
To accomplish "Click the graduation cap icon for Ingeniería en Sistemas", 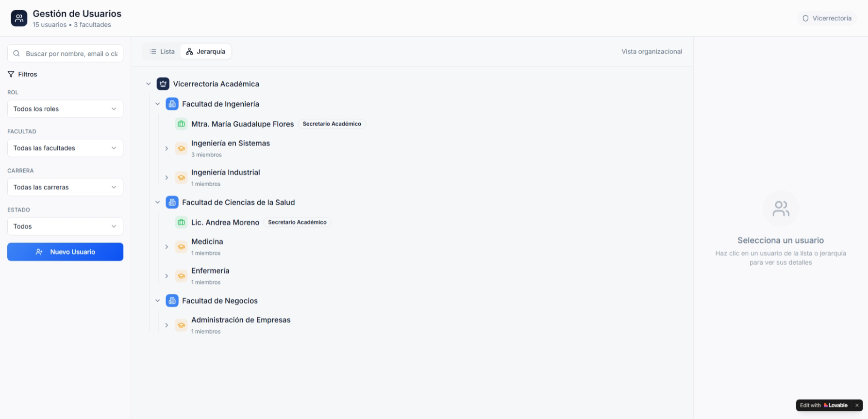I will (x=181, y=148).
